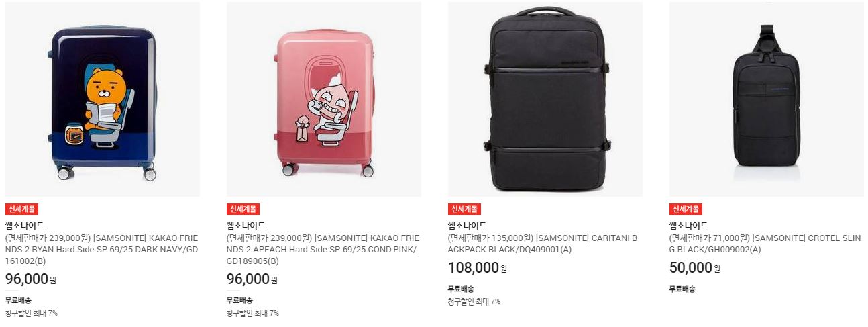Open 쌤소나이트 brand link above the Caritani backpack title
The height and width of the screenshot is (327, 868).
467,226
